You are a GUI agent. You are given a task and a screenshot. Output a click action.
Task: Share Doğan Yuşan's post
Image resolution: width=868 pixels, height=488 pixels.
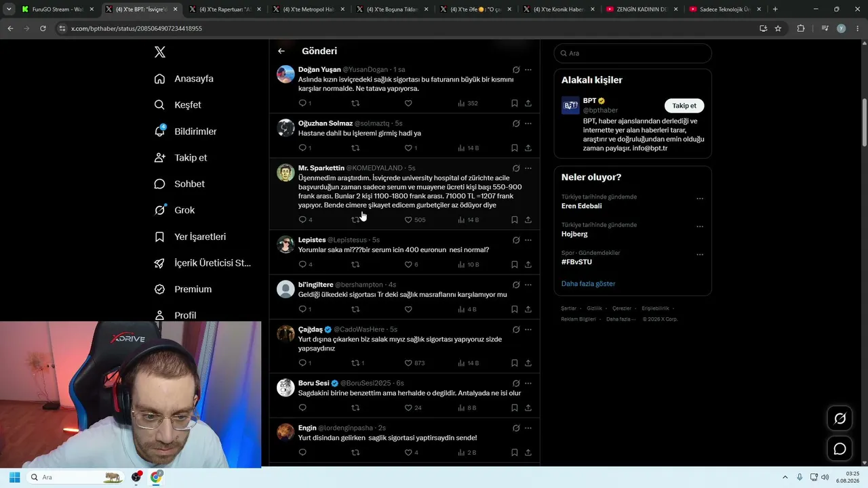tap(528, 103)
